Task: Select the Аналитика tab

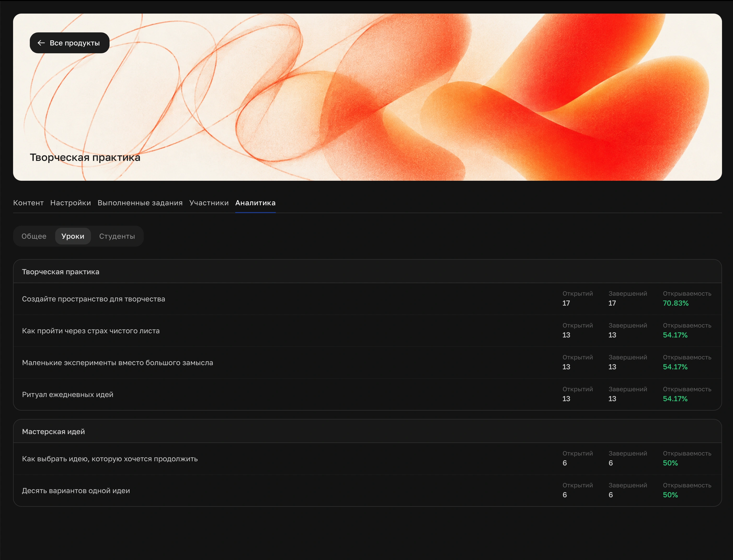Action: coord(255,203)
